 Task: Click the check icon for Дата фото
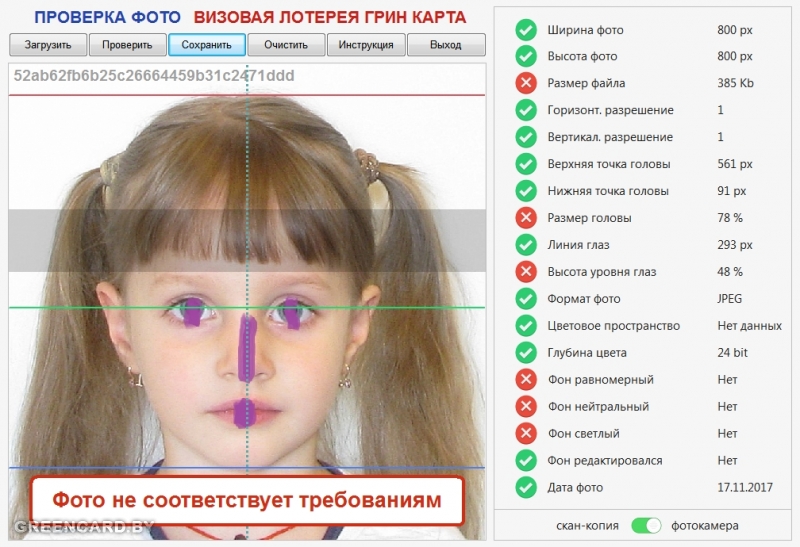526,487
